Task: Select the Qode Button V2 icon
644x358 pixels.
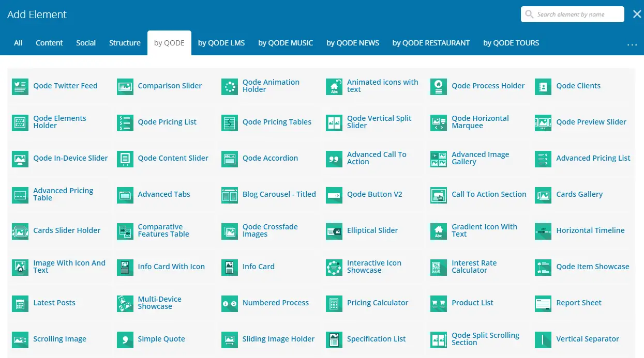Action: click(x=334, y=195)
